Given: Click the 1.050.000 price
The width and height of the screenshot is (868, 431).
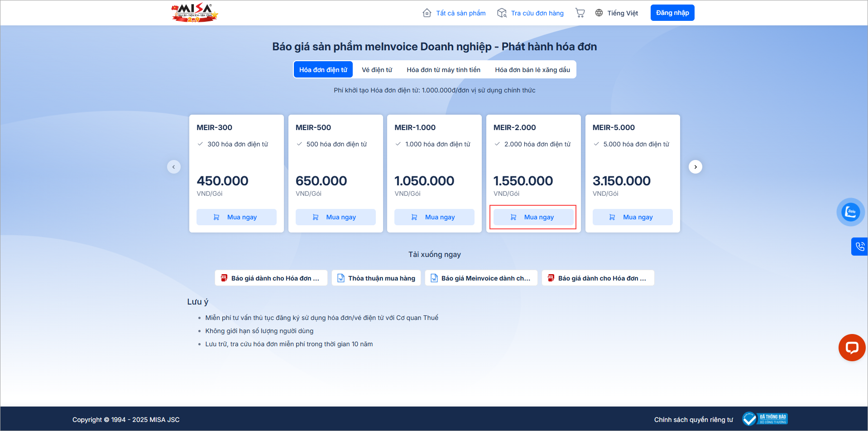Looking at the screenshot, I should (x=424, y=181).
